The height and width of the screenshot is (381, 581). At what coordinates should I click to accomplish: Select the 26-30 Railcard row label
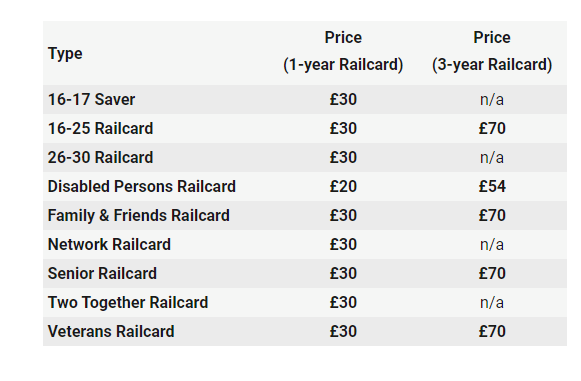coord(100,158)
